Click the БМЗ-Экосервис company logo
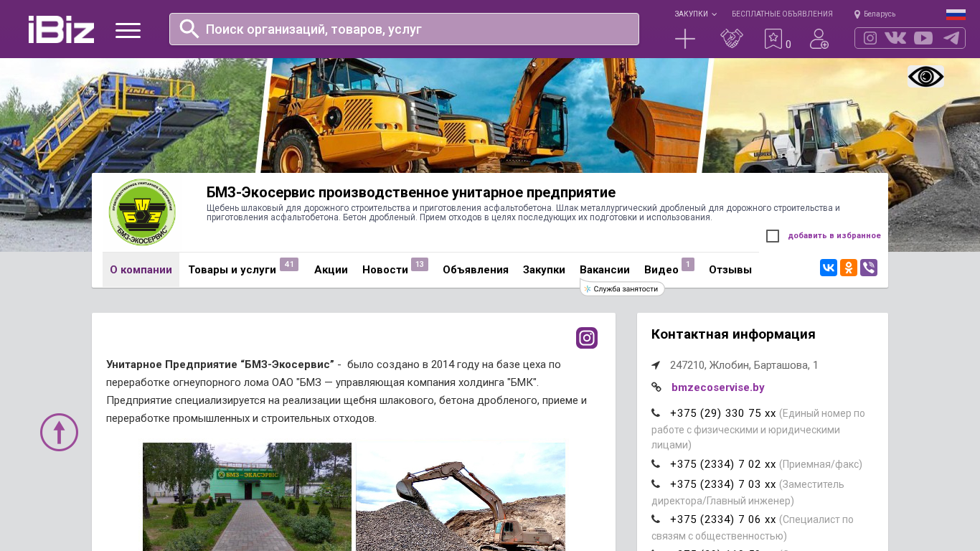980x551 pixels. (x=142, y=212)
